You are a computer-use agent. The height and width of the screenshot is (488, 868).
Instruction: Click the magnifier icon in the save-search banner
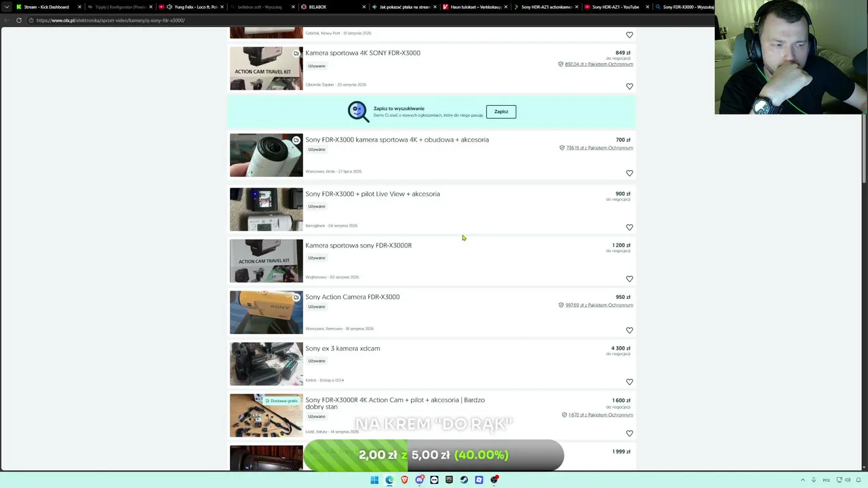tap(358, 111)
